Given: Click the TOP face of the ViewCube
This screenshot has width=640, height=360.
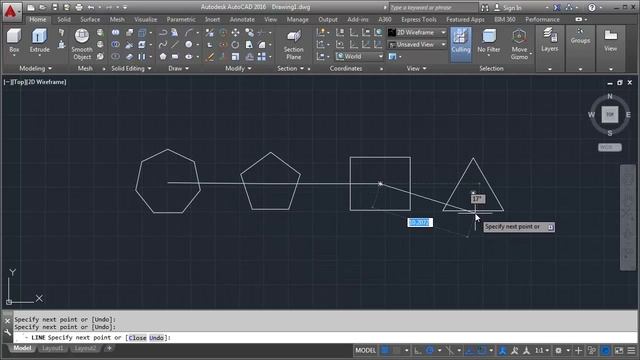Looking at the screenshot, I should tap(610, 114).
